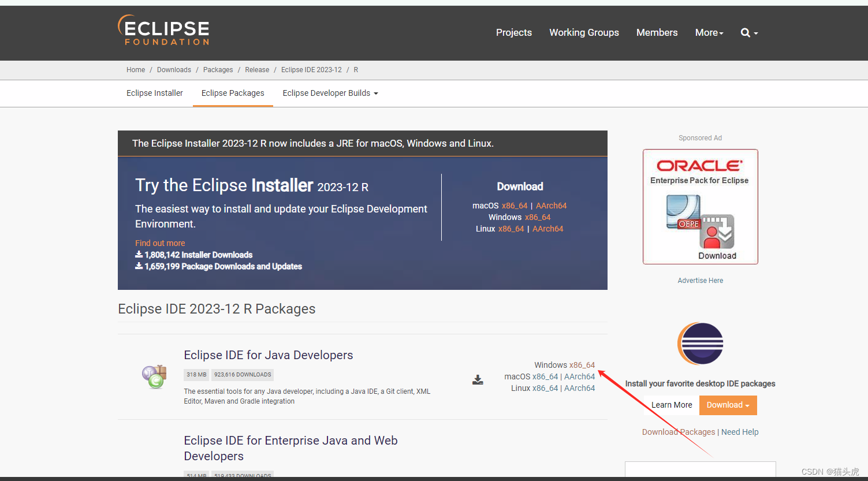Click the Downloads breadcrumb link
Screen dimensions: 868x481
tap(174, 69)
